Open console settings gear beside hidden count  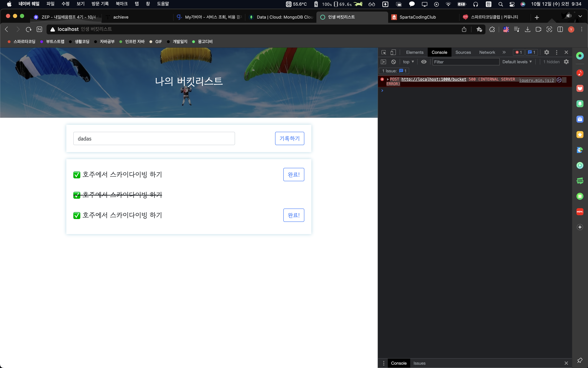pos(566,62)
